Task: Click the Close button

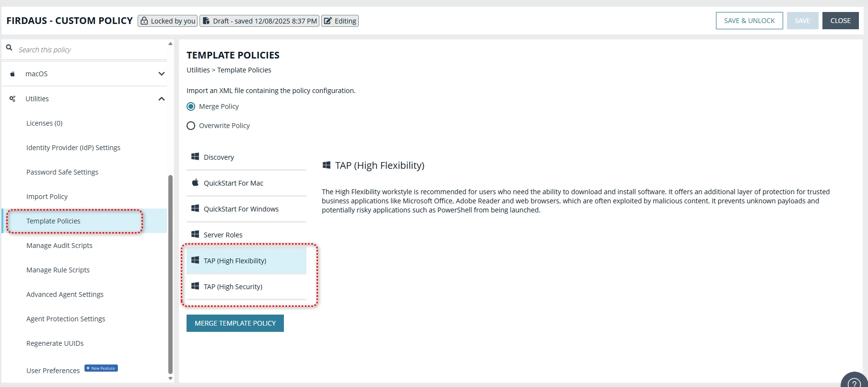Action: click(841, 21)
